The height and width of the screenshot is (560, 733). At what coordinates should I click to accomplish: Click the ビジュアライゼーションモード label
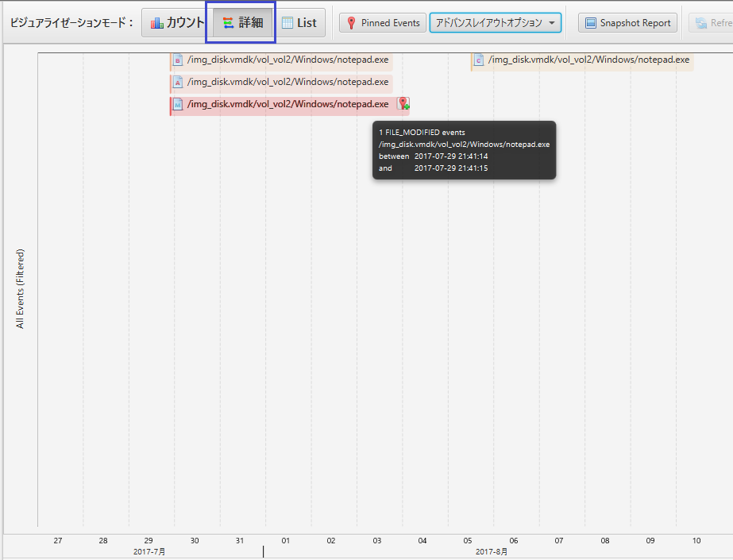coord(71,22)
